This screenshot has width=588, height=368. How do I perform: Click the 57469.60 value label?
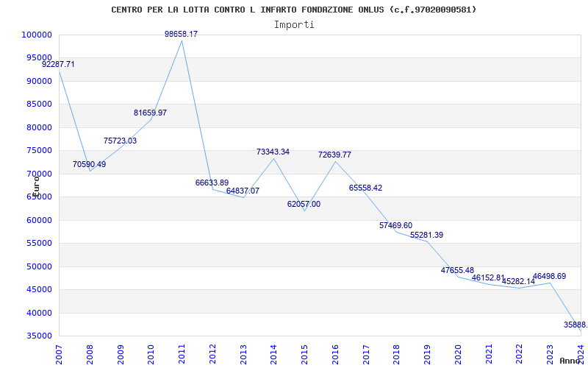click(395, 225)
